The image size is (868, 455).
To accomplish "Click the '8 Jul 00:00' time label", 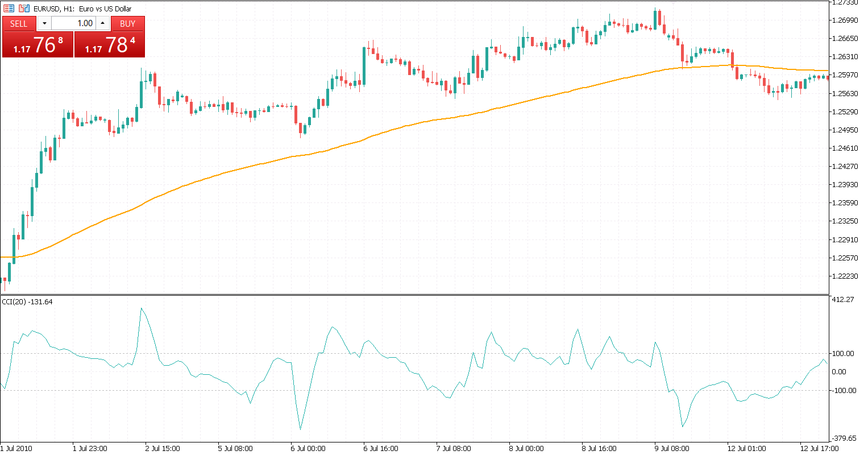I will click(x=526, y=448).
